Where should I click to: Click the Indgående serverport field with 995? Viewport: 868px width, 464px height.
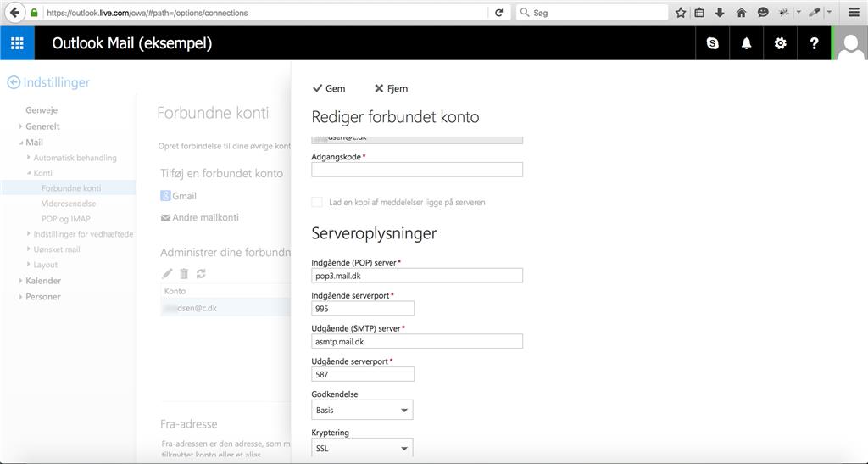coord(363,309)
